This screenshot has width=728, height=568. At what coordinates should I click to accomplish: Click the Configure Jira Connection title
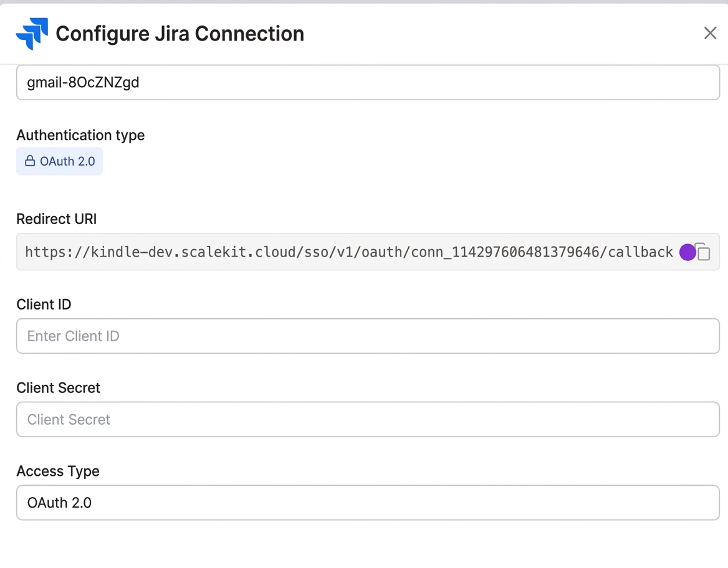tap(179, 34)
